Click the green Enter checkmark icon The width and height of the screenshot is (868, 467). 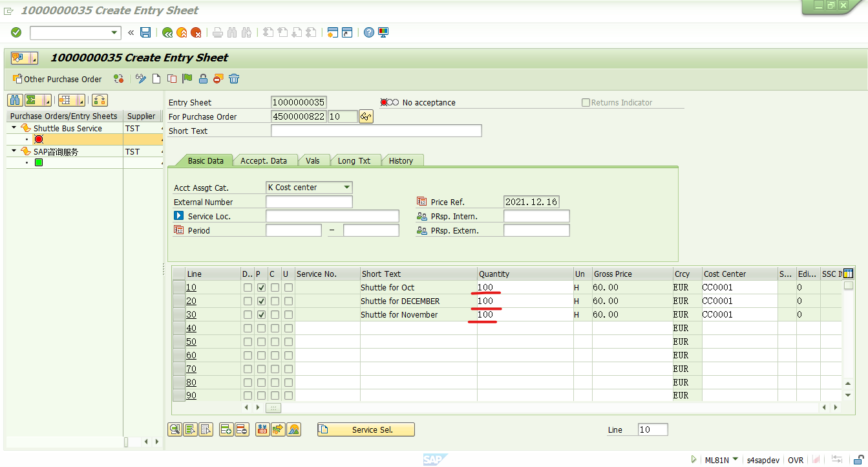pyautogui.click(x=16, y=32)
